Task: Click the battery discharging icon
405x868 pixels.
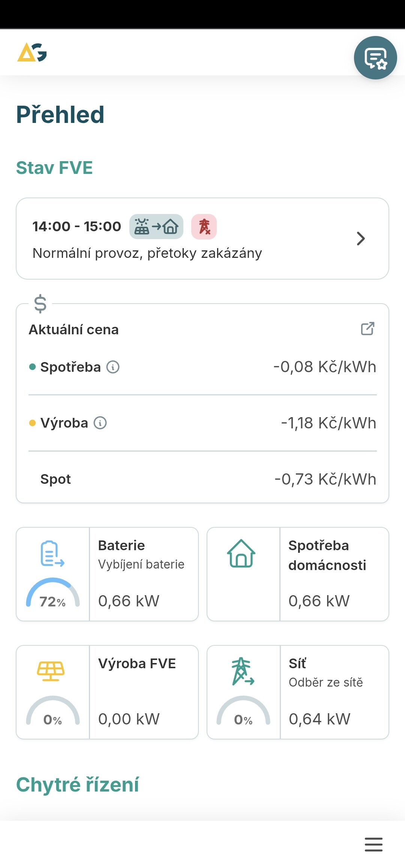Action: [x=52, y=553]
